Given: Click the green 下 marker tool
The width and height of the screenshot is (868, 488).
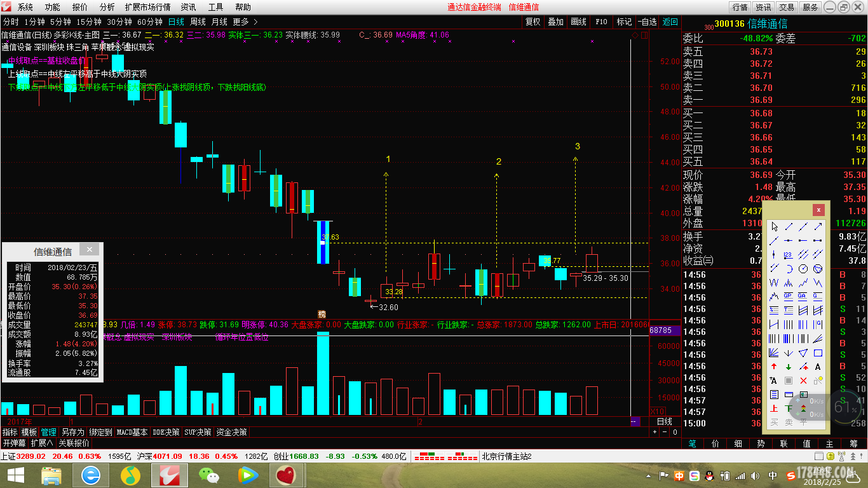Looking at the screenshot, I should click(789, 409).
